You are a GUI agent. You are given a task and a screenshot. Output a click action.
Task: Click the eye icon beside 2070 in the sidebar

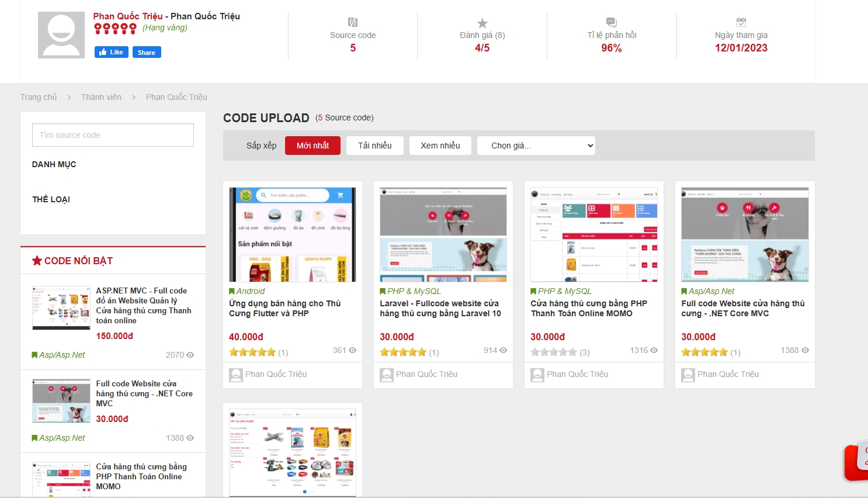click(190, 355)
